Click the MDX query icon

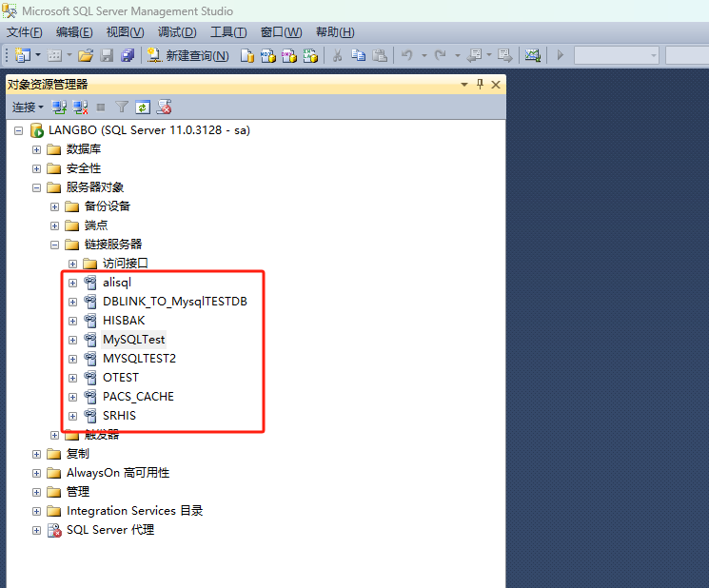[268, 55]
